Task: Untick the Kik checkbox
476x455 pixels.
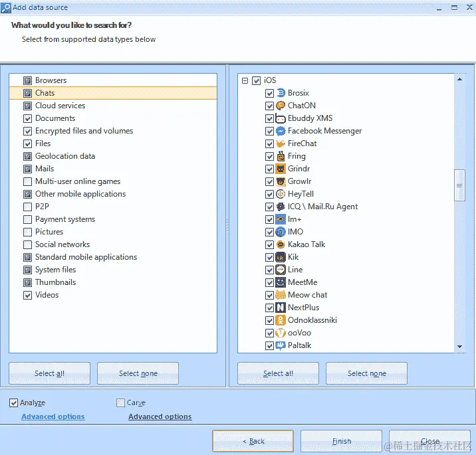Action: (269, 257)
